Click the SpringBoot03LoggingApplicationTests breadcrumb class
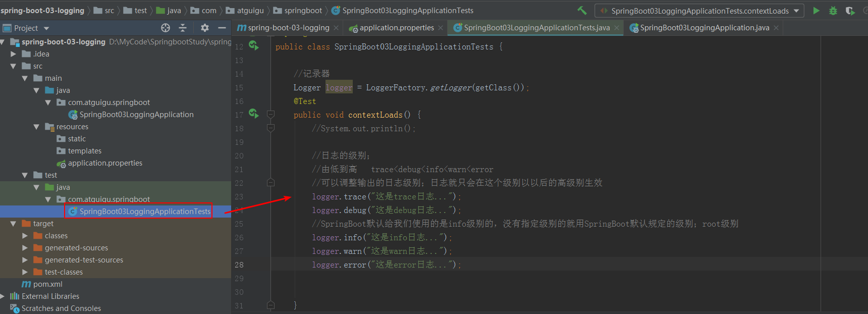Screen dimensions: 868x314 (x=402, y=11)
